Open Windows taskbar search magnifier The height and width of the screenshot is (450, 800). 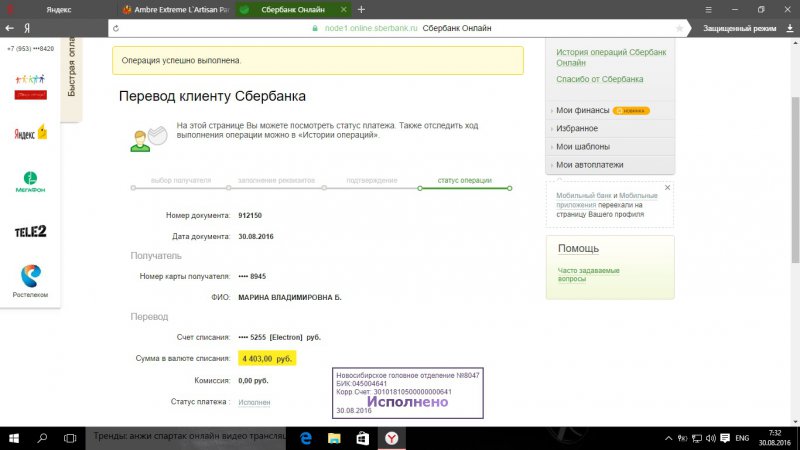42,438
